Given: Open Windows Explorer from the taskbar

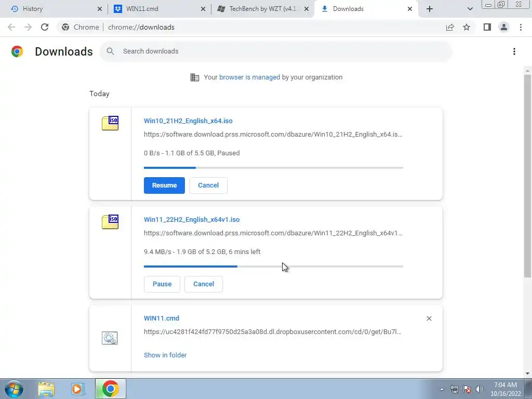Looking at the screenshot, I should point(46,389).
